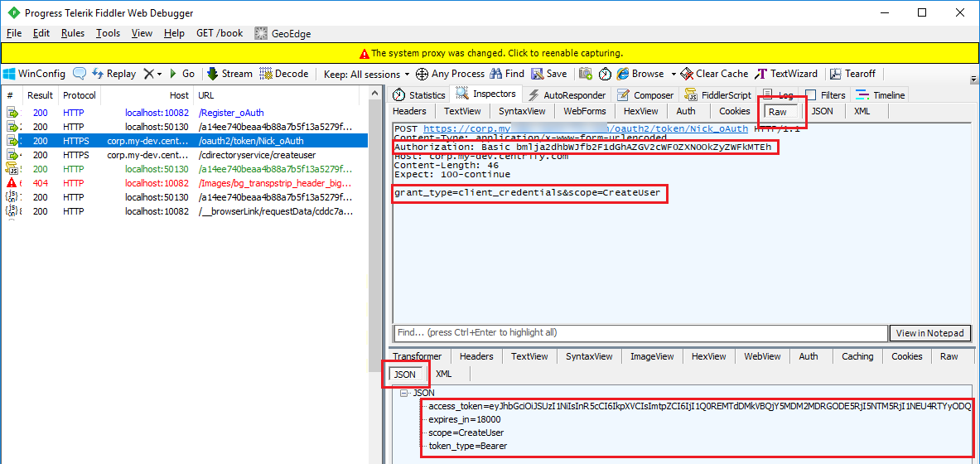This screenshot has width=980, height=464.
Task: Toggle the Decode option
Action: pos(284,74)
